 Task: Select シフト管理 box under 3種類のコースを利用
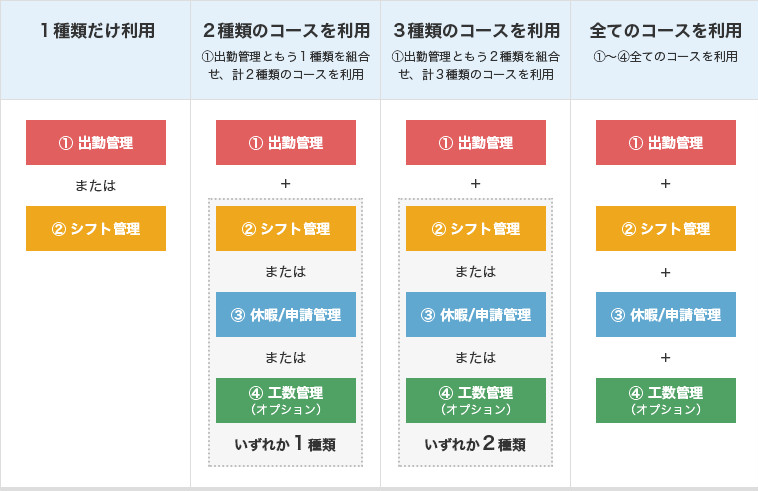476,229
